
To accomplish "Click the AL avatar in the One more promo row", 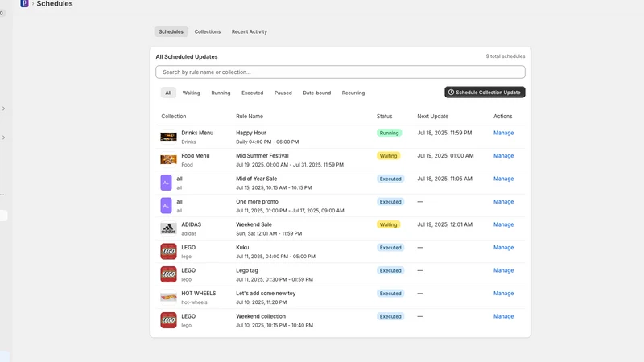I will [x=166, y=206].
